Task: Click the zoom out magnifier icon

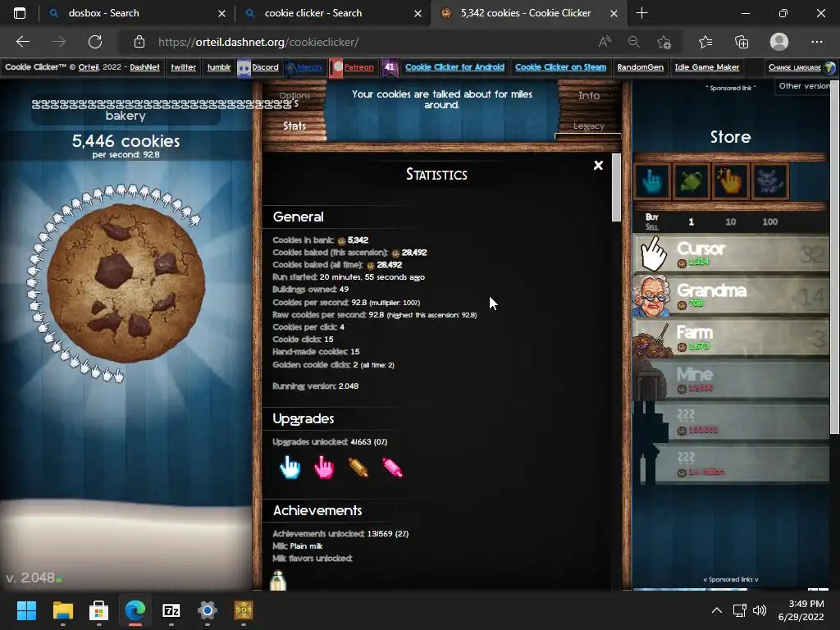Action: coord(634,42)
